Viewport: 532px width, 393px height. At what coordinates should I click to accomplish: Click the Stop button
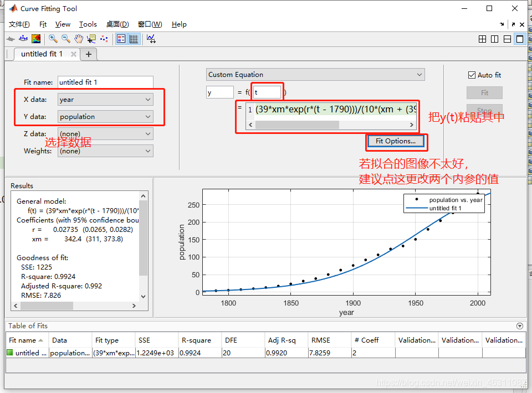484,111
